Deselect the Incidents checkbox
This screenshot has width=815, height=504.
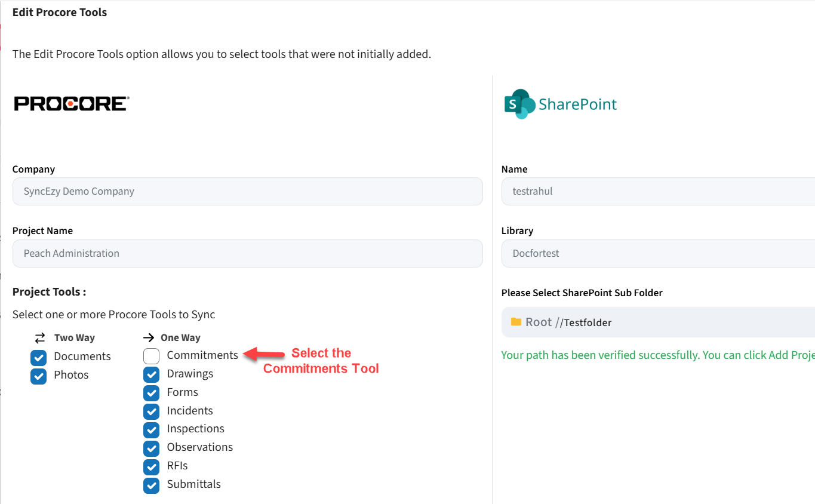click(x=152, y=411)
